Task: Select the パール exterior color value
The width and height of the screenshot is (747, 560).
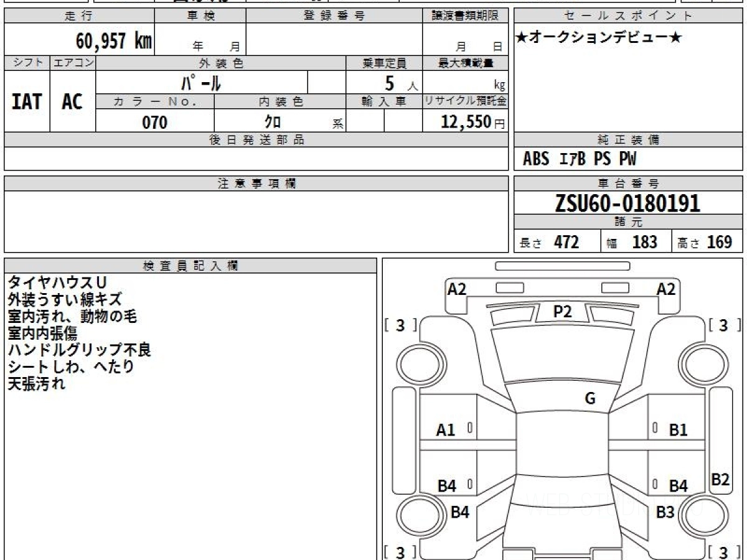Action: (x=201, y=82)
